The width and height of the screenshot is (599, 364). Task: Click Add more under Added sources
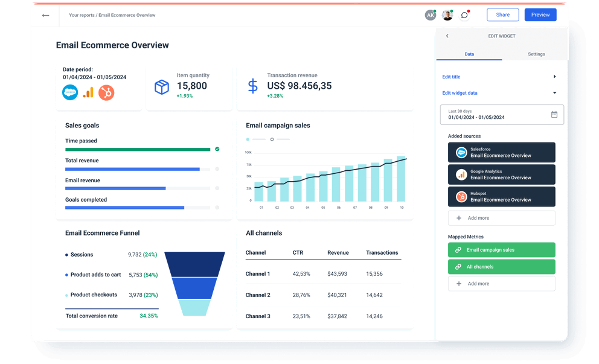[x=502, y=217]
